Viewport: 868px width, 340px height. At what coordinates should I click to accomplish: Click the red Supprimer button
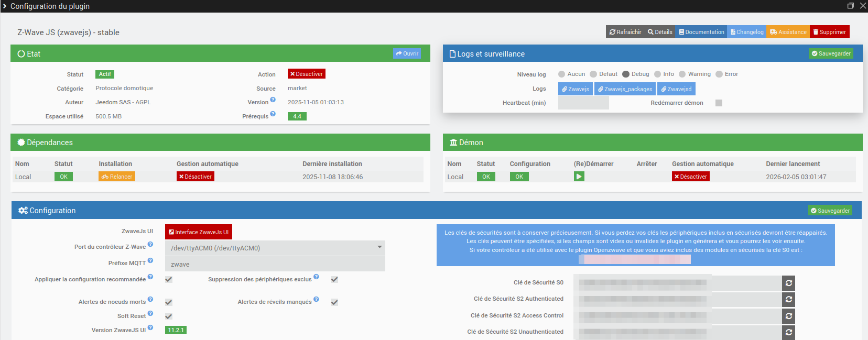click(x=829, y=32)
